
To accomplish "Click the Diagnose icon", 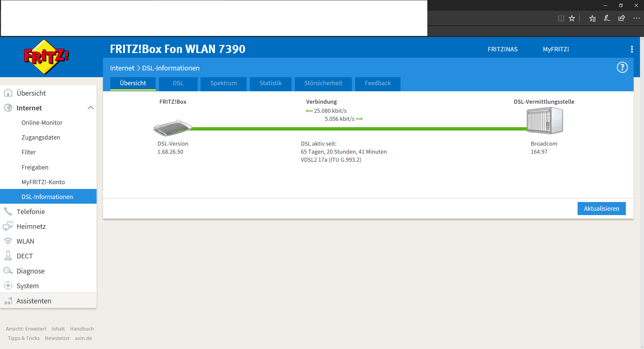I will (8, 270).
